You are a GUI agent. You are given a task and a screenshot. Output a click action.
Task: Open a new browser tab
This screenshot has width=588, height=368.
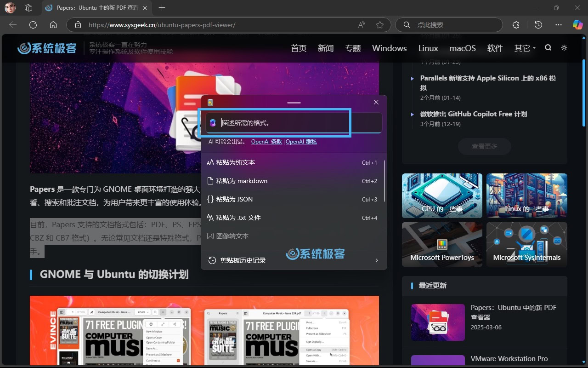(x=162, y=8)
